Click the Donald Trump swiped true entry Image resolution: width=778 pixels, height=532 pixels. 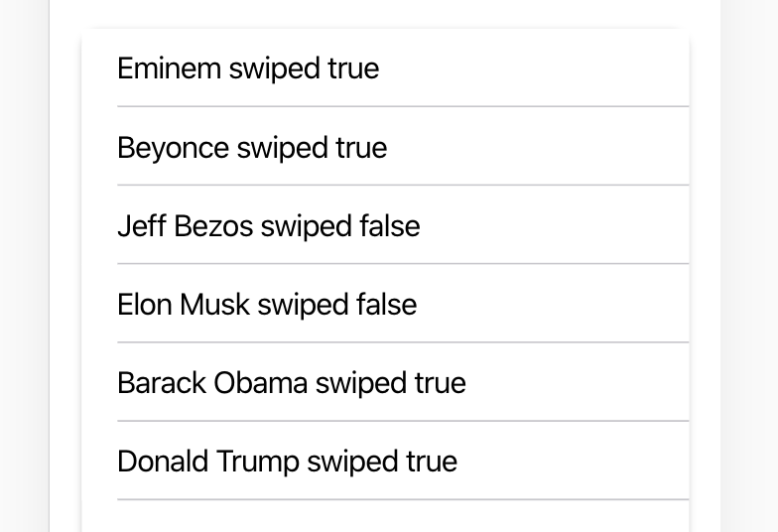(x=385, y=461)
